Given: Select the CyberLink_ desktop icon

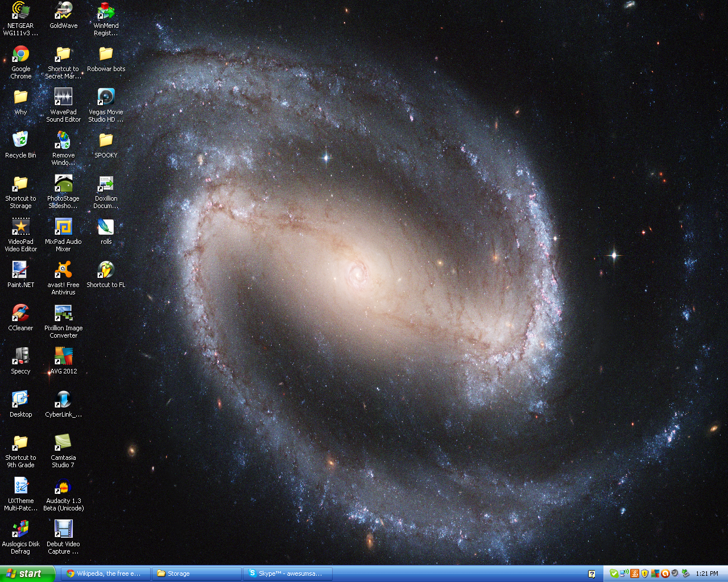Looking at the screenshot, I should [x=63, y=404].
